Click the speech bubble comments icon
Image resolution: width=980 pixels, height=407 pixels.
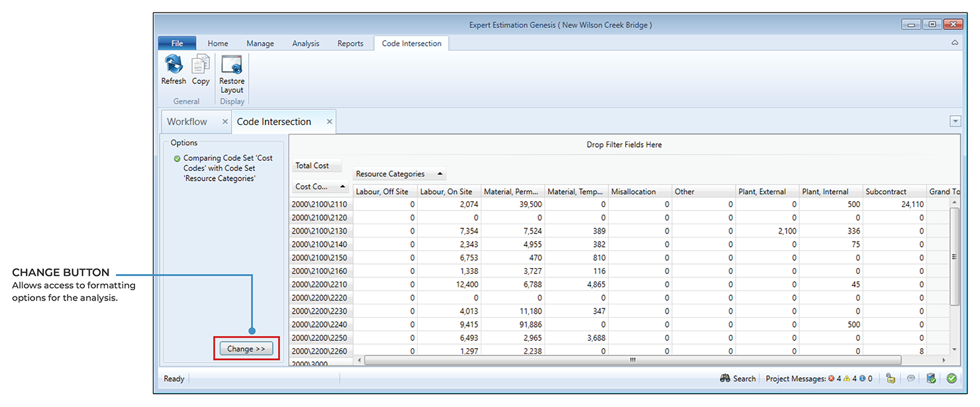point(911,379)
